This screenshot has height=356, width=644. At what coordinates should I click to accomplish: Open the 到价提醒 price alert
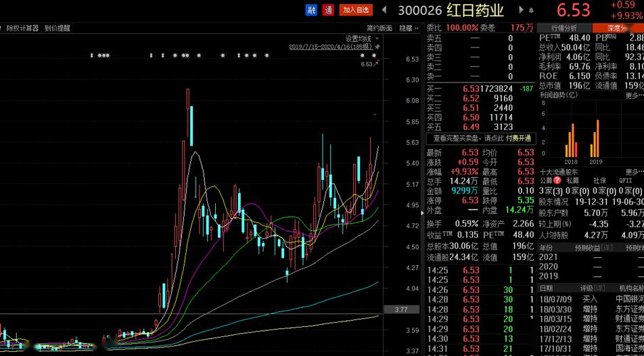[58, 28]
